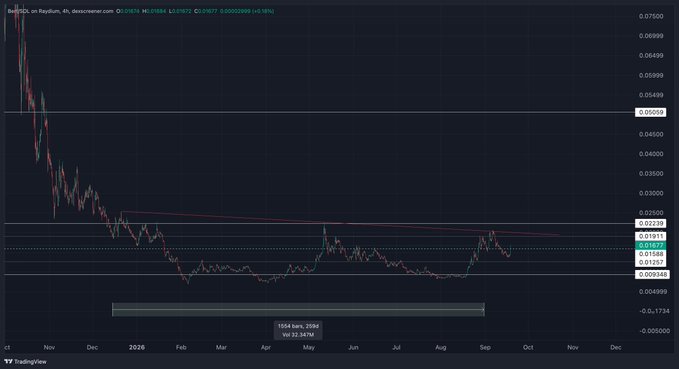
Task: Select the red descending trendline
Action: point(340,223)
